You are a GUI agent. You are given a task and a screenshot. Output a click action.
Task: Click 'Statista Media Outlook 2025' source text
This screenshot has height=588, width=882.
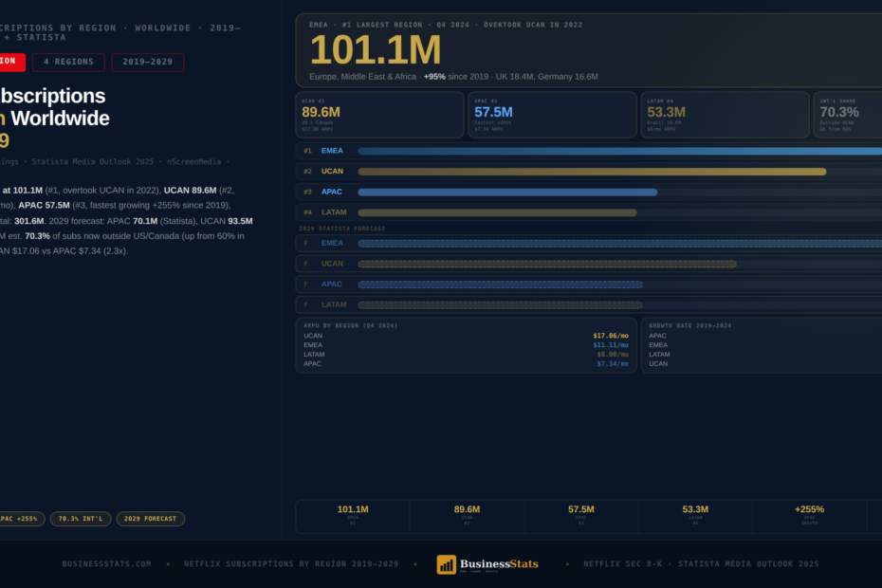click(x=93, y=161)
